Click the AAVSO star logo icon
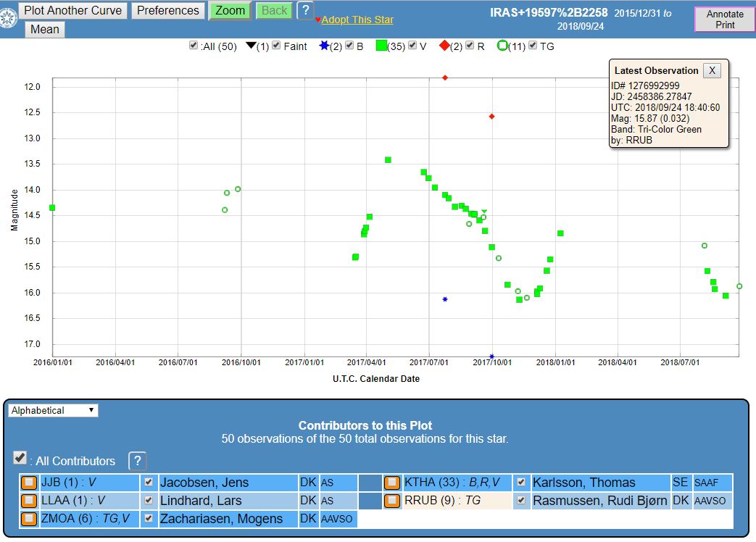 (8, 17)
